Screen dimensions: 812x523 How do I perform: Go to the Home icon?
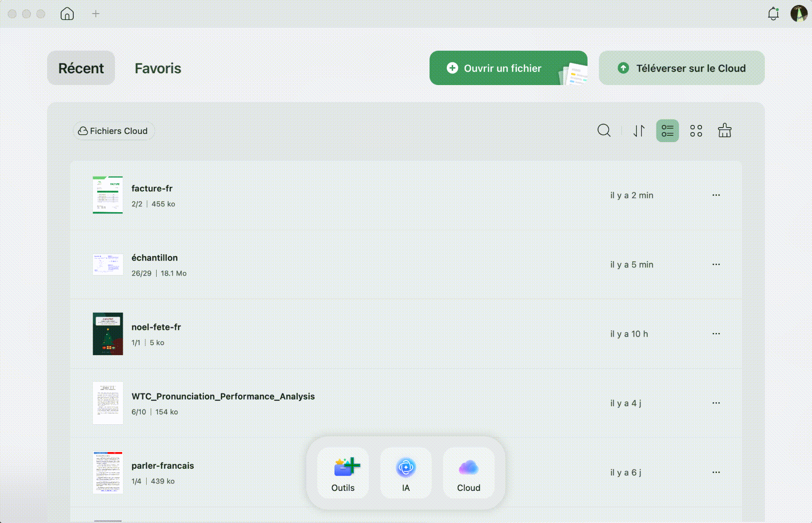tap(67, 14)
